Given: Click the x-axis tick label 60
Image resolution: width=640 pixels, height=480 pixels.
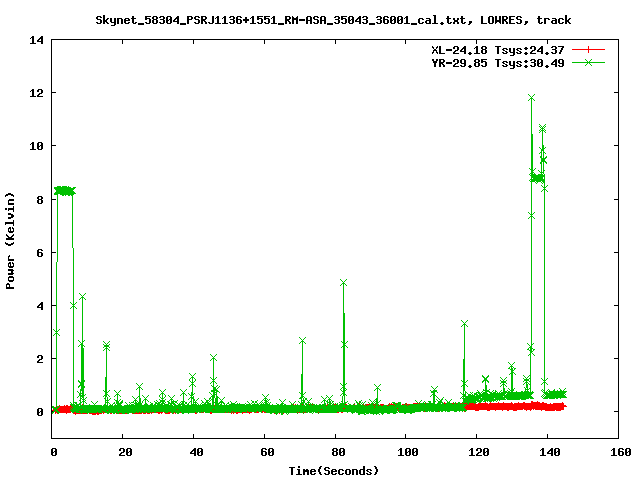Looking at the screenshot, I should (267, 452).
